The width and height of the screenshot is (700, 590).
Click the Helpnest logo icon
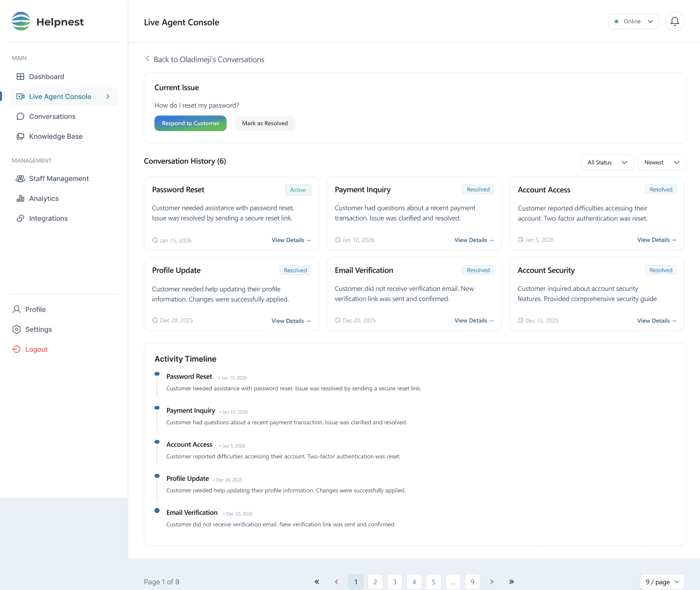tap(21, 21)
